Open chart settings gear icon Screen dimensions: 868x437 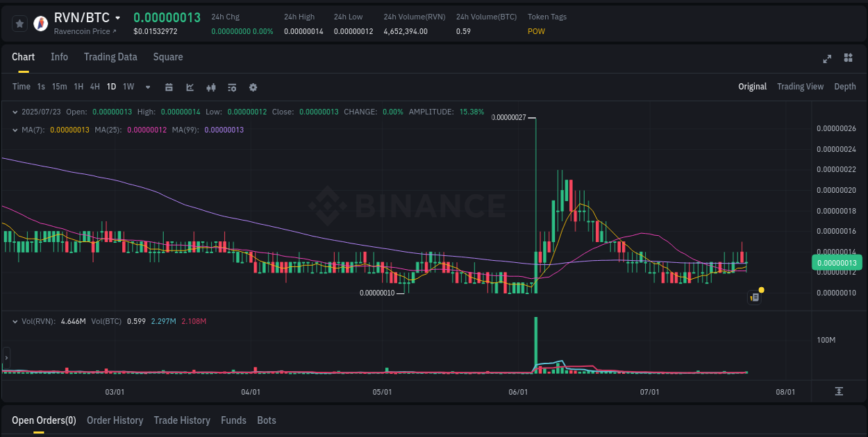pos(253,87)
